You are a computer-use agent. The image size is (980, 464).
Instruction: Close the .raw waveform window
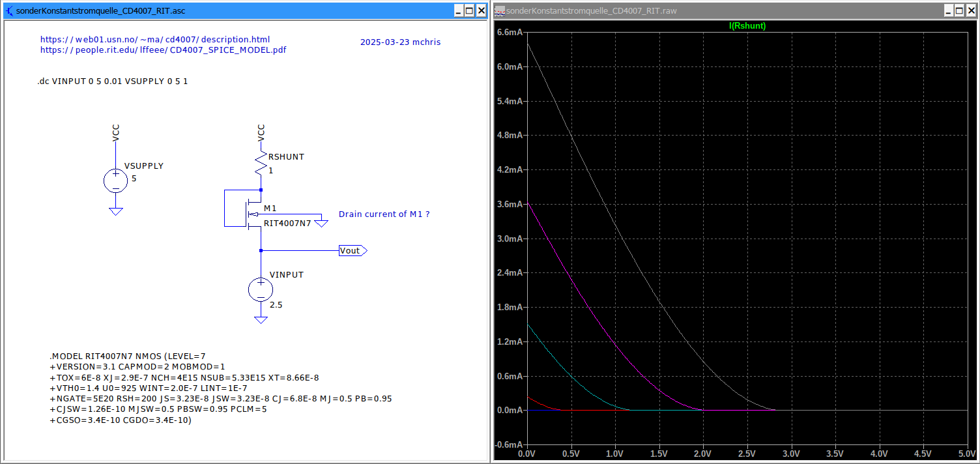click(x=971, y=10)
